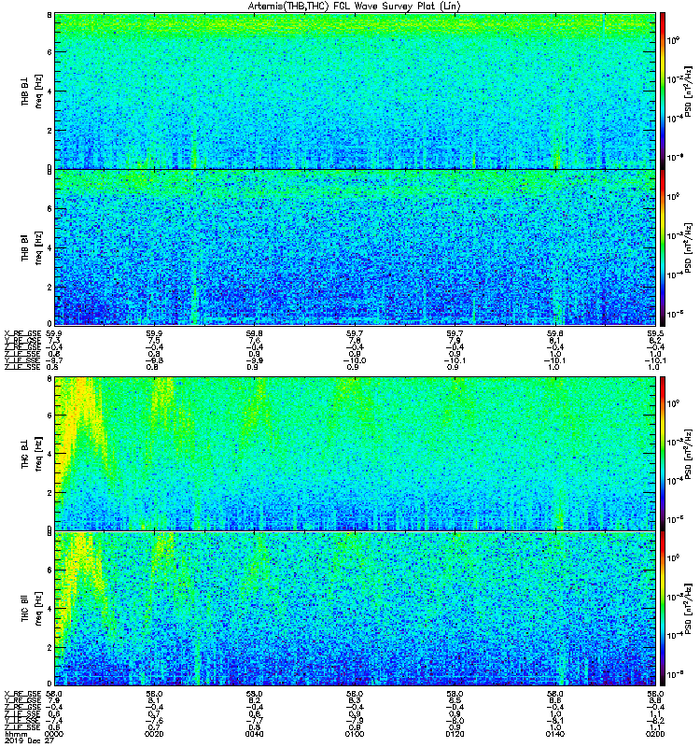Click the THC Y_LE_SSE value '-7.6'
Image resolution: width=700 pixels, height=747 pixels.
pos(154,721)
